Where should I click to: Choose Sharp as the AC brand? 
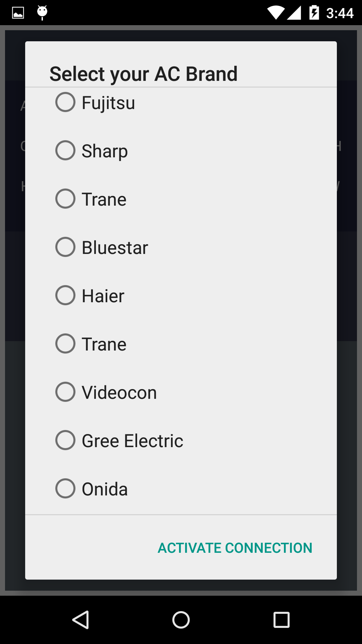tap(65, 151)
